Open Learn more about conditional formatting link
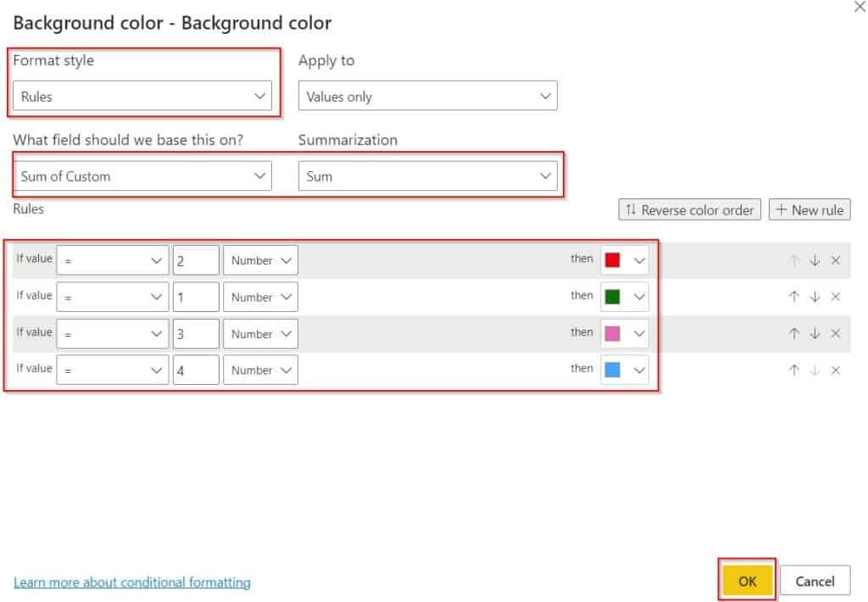Screen dimensions: 868x602 coord(131,582)
